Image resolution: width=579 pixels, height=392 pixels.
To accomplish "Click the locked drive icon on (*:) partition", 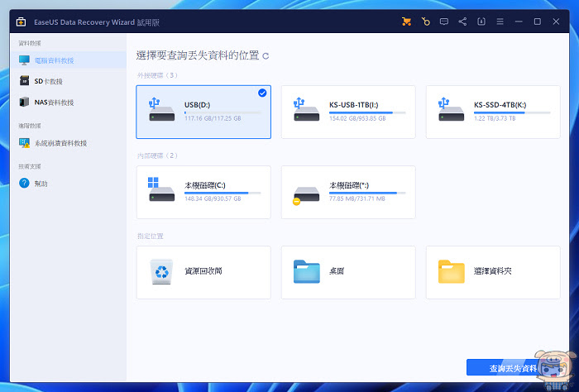I will (306, 196).
